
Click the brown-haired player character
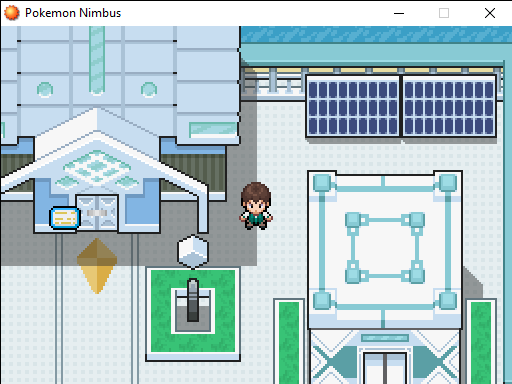(256, 206)
